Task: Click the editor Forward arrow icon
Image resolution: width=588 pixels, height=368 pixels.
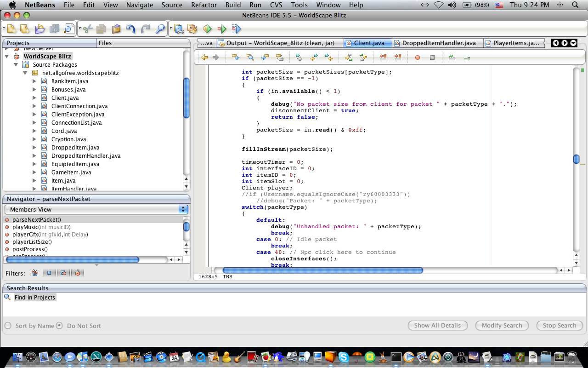Action: (215, 57)
